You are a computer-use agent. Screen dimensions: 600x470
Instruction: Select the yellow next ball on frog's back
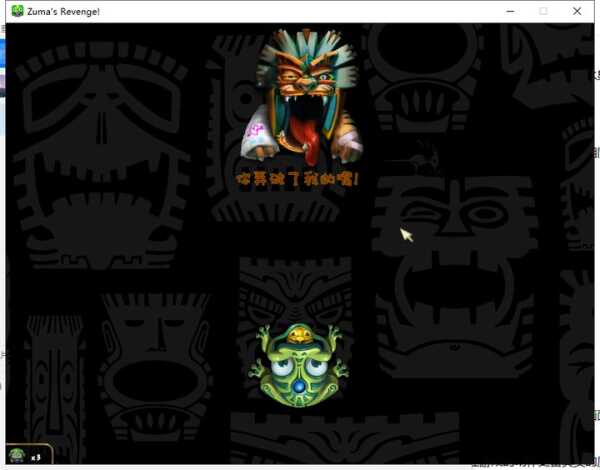point(298,336)
